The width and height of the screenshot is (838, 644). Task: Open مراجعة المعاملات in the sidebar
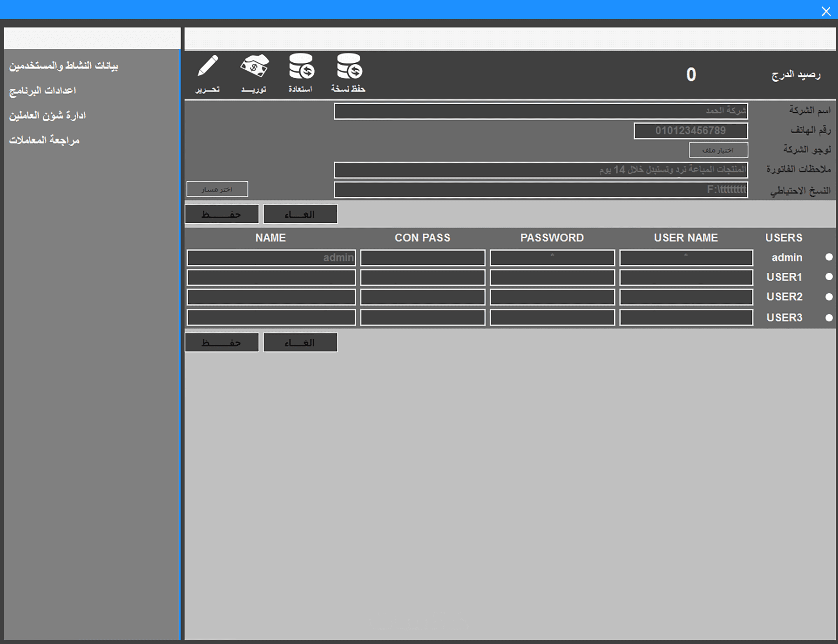(44, 140)
